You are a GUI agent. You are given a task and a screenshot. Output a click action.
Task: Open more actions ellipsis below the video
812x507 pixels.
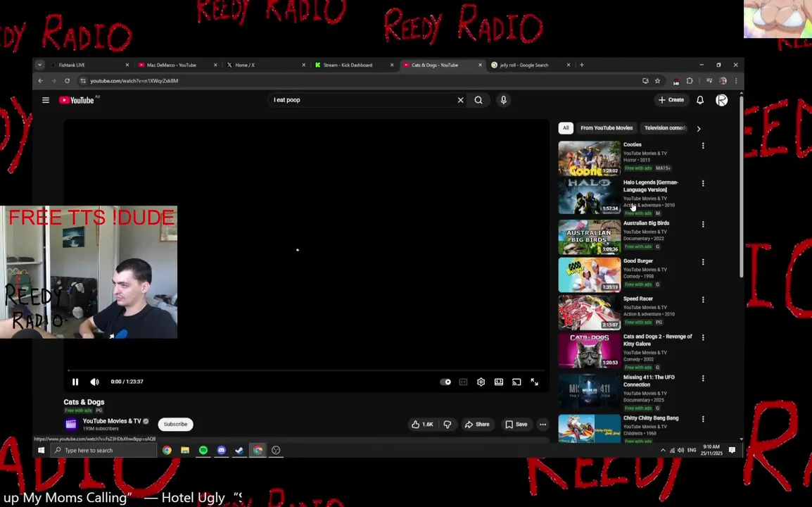click(543, 424)
